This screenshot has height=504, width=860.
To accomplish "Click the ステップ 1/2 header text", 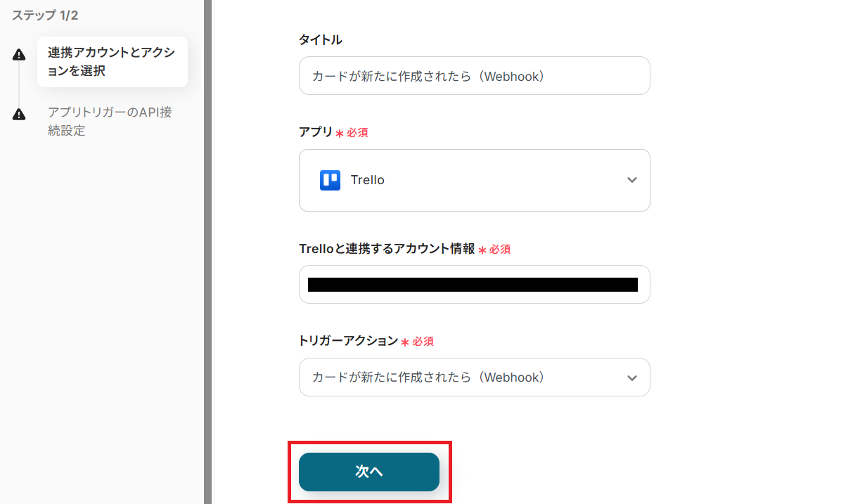I will tap(44, 15).
